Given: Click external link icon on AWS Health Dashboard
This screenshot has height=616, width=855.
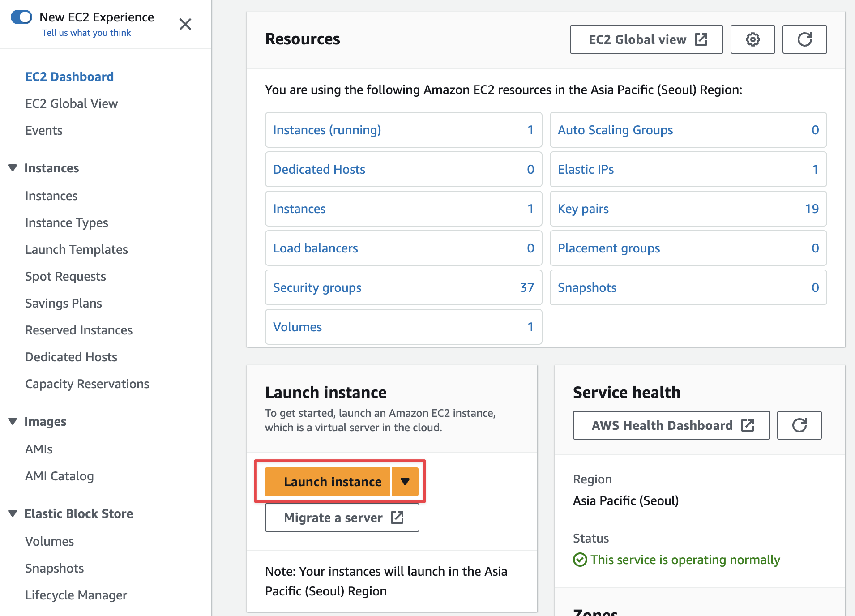Looking at the screenshot, I should point(748,425).
